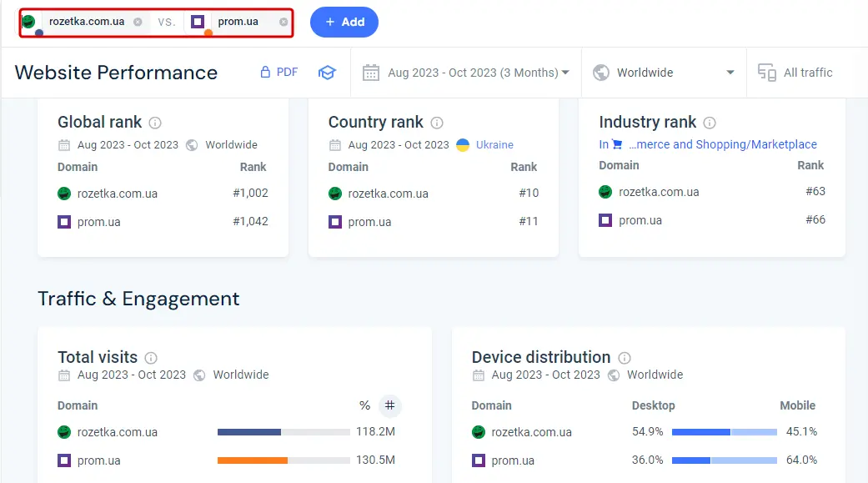Click the blue Add button
Screen dimensions: 868x483
tap(344, 23)
